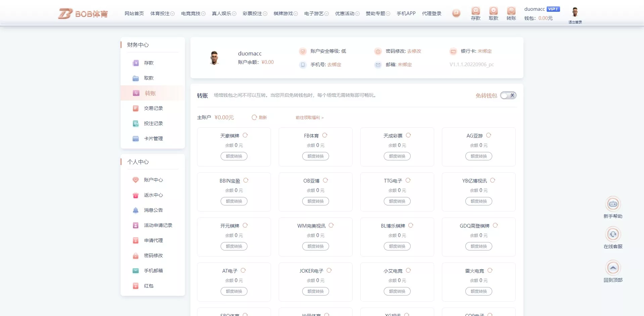The height and width of the screenshot is (316, 644).
Task: Click 网站首页 in the navigation bar
Action: pyautogui.click(x=134, y=13)
